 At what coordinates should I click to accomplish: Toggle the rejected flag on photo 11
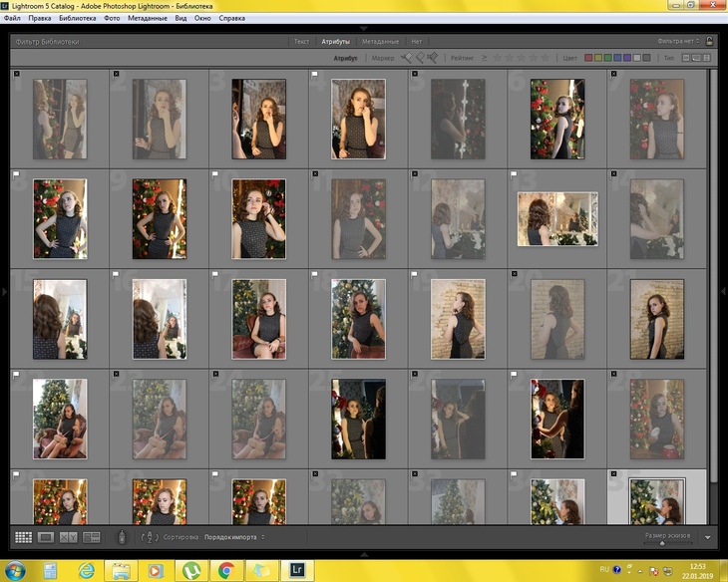point(315,174)
